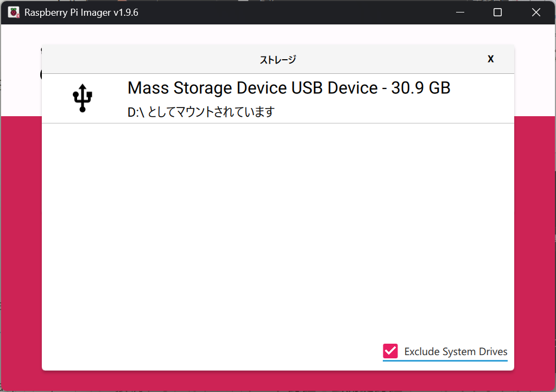
Task: Click the Raspberry Pi logo in the title bar
Action: click(x=13, y=11)
